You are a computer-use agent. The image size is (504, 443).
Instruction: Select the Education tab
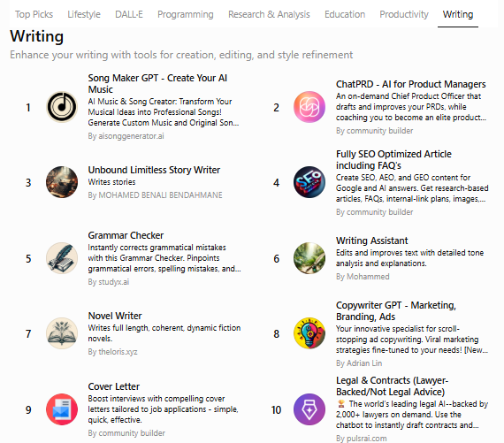coord(345,14)
